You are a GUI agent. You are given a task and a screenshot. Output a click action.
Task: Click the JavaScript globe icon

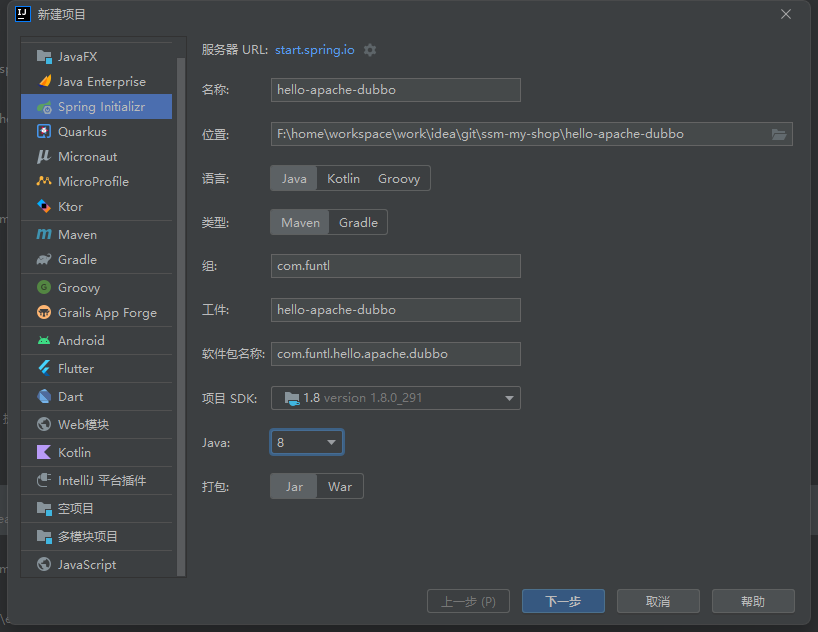point(44,564)
